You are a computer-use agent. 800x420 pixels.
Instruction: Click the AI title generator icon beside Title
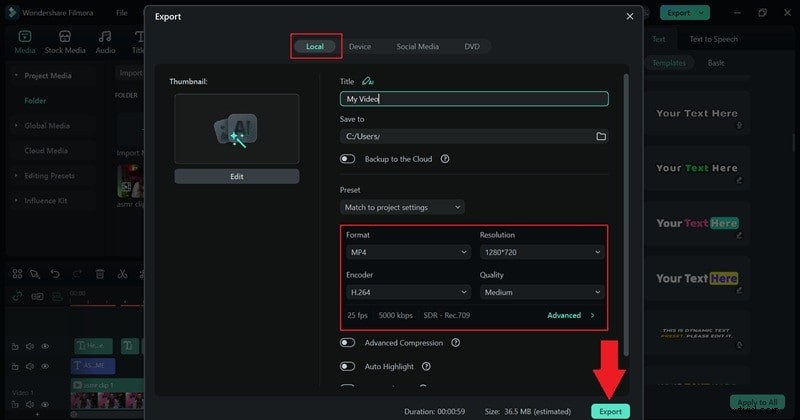(x=368, y=81)
